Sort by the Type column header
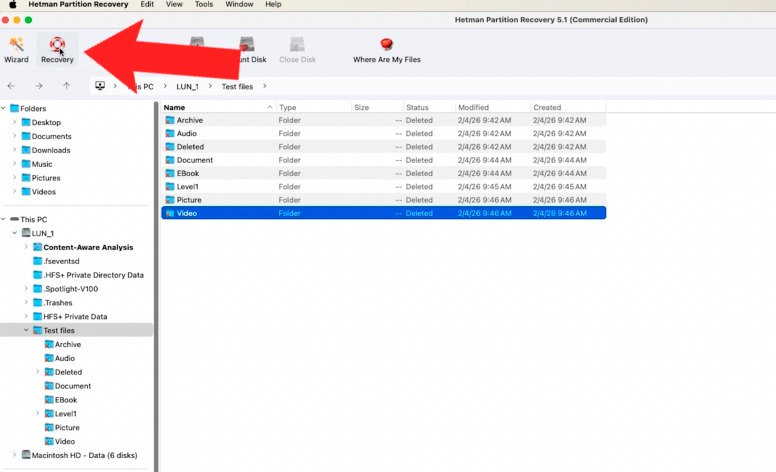This screenshot has height=472, width=776. pyautogui.click(x=314, y=107)
